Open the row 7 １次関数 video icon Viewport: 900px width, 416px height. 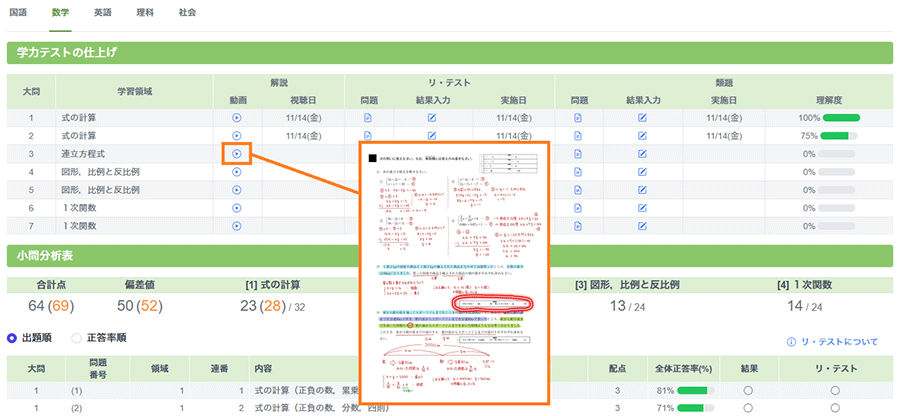(237, 226)
